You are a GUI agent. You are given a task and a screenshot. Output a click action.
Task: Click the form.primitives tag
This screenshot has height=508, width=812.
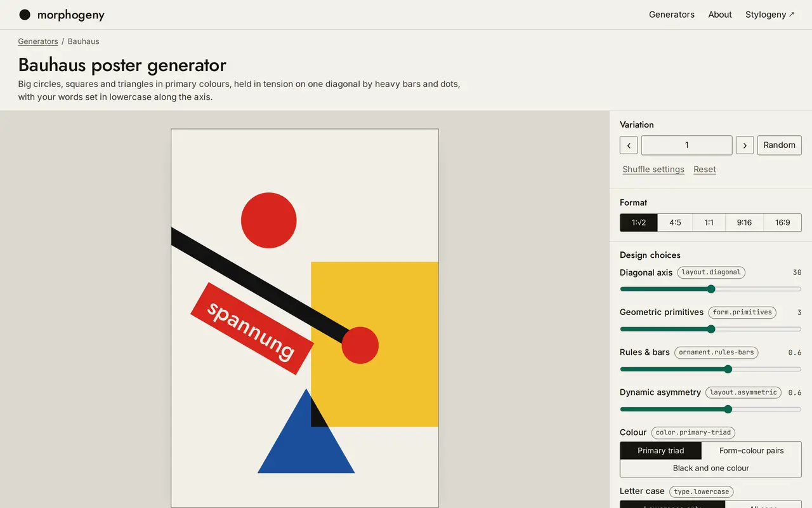click(x=742, y=312)
